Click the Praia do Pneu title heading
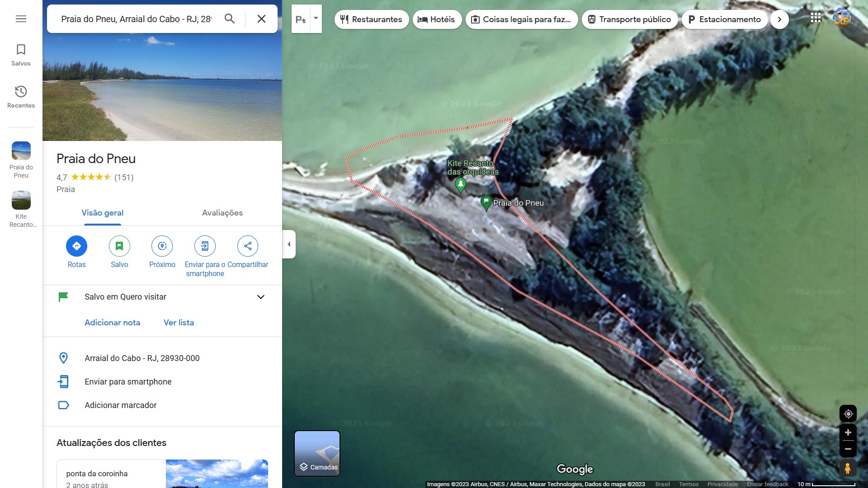Viewport: 868px width, 488px height. pyautogui.click(x=96, y=159)
